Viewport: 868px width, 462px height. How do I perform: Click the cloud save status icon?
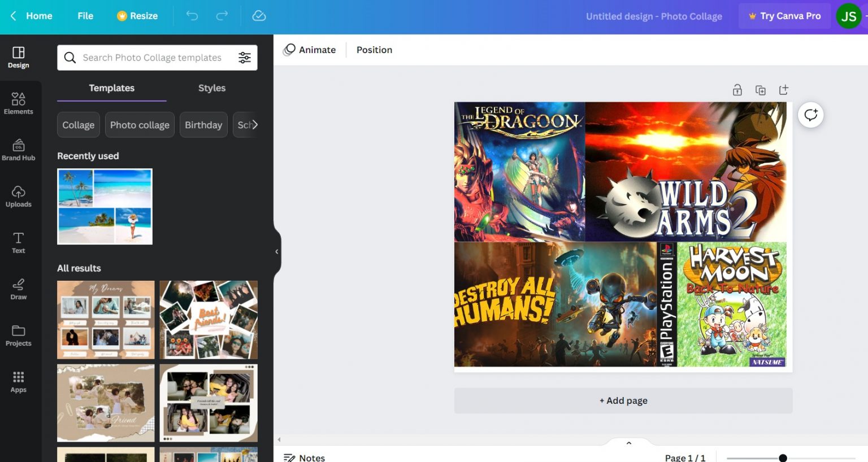[259, 16]
